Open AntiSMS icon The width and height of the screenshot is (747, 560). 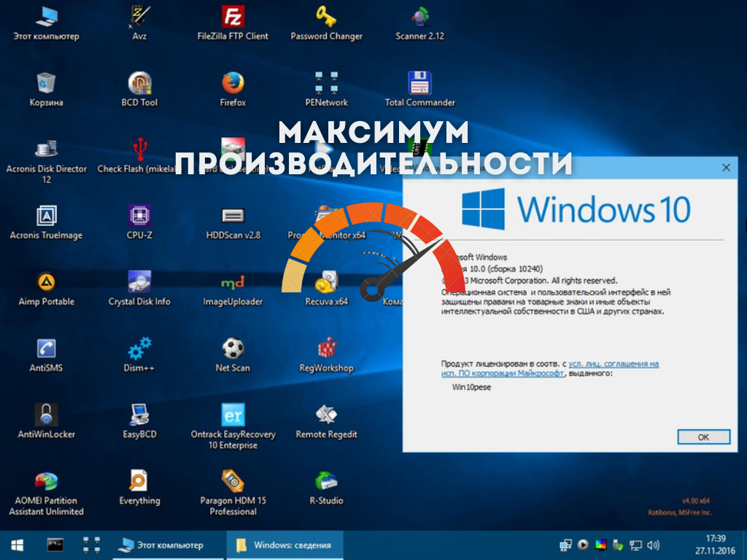coord(46,355)
